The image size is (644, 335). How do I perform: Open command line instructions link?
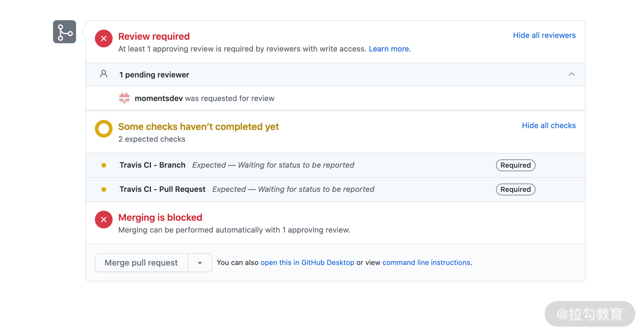tap(426, 263)
